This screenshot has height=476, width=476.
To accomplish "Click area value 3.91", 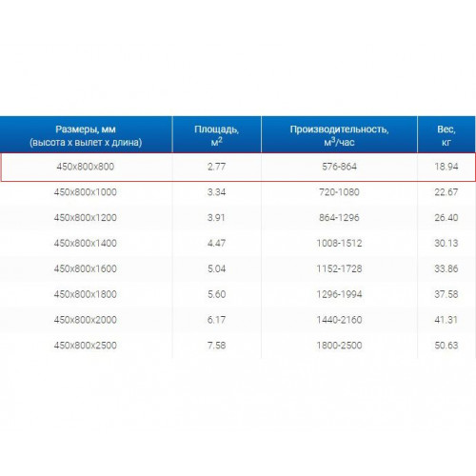I will [217, 218].
